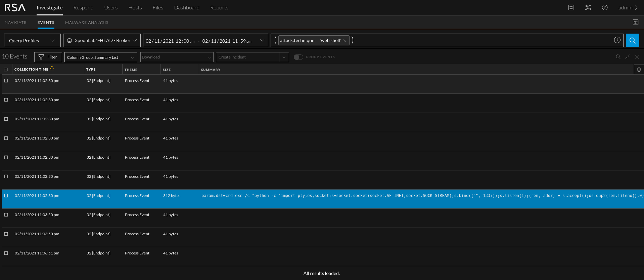This screenshot has width=644, height=280.
Task: Click the collection time warning icon
Action: pos(52,68)
